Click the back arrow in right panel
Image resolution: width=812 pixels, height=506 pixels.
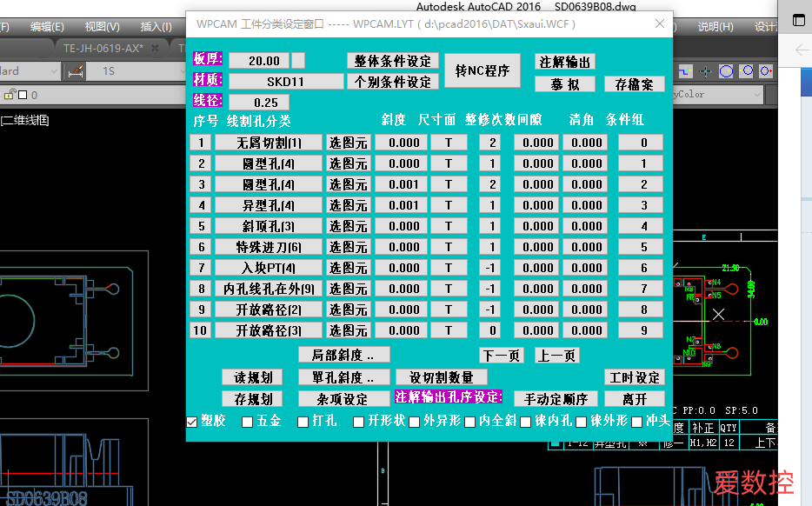tap(801, 50)
